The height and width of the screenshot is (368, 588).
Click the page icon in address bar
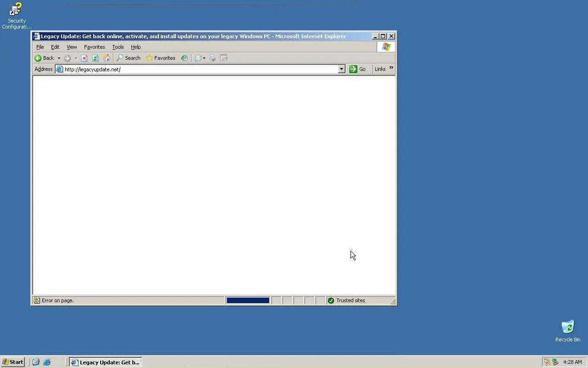point(60,69)
